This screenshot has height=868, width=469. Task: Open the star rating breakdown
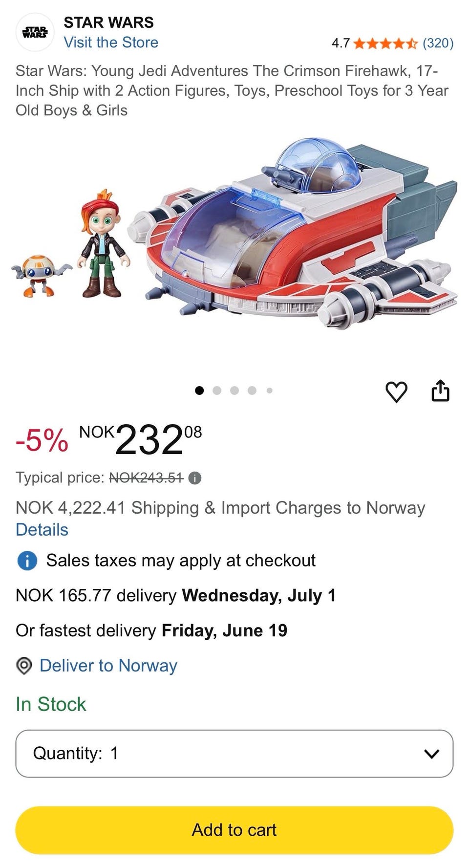tap(385, 43)
